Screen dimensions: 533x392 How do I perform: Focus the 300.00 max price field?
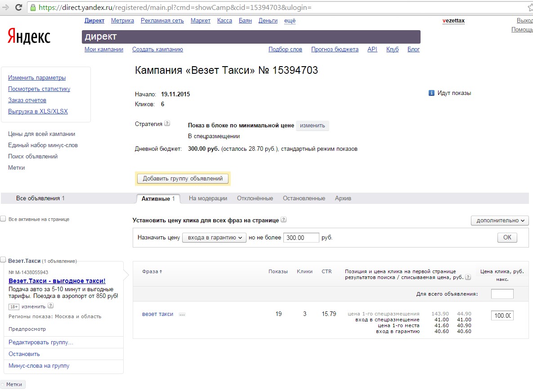[301, 238]
